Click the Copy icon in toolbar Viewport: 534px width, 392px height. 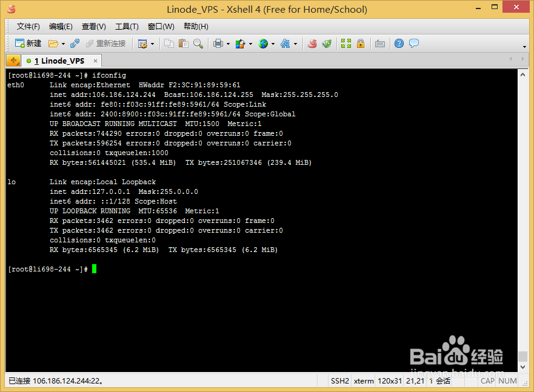[169, 44]
